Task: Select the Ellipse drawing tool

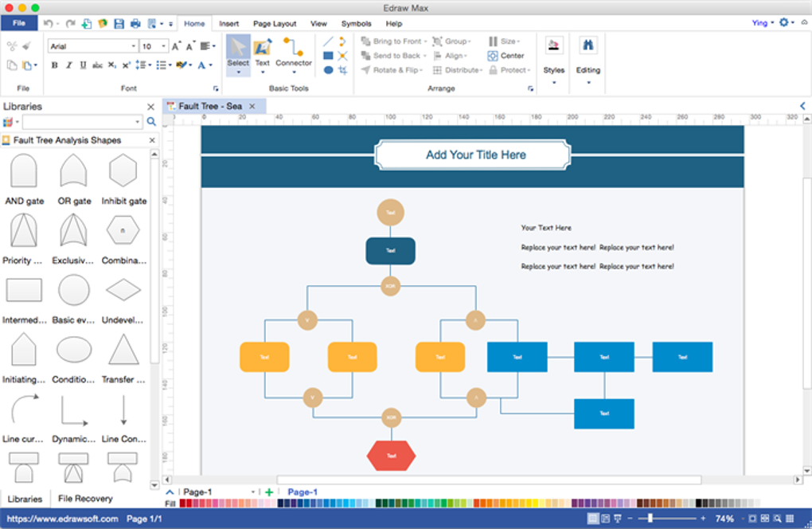Action: point(328,70)
